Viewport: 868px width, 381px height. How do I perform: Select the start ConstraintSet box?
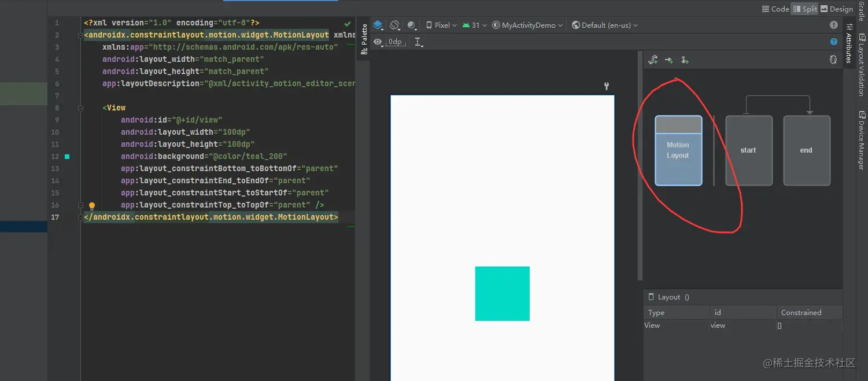click(749, 150)
